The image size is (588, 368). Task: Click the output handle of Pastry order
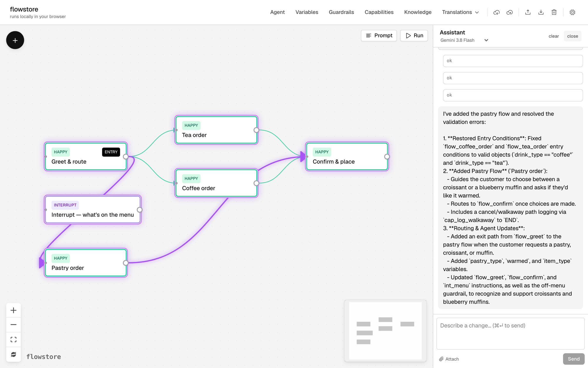[126, 263]
